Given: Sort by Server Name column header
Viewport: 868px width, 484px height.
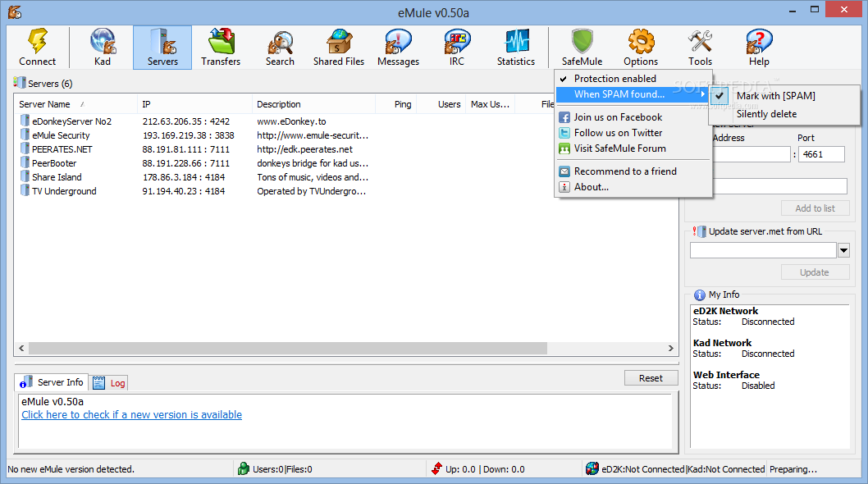Looking at the screenshot, I should click(x=75, y=104).
